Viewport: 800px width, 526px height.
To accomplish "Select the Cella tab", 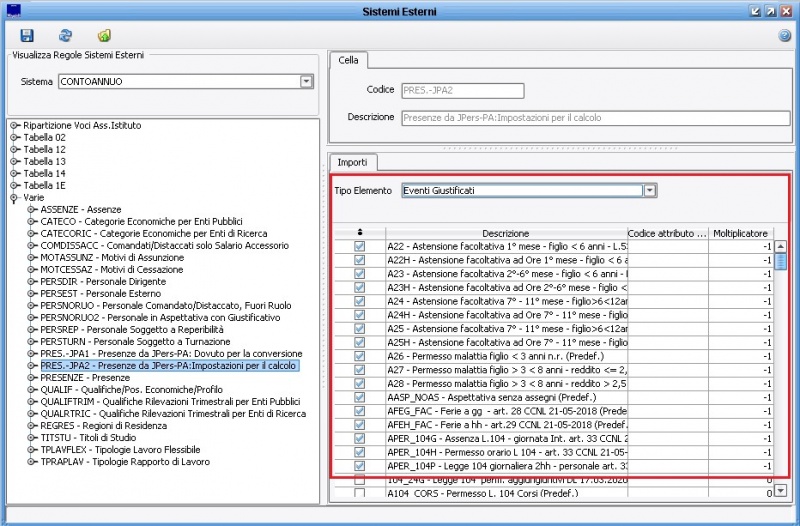I will [x=348, y=60].
